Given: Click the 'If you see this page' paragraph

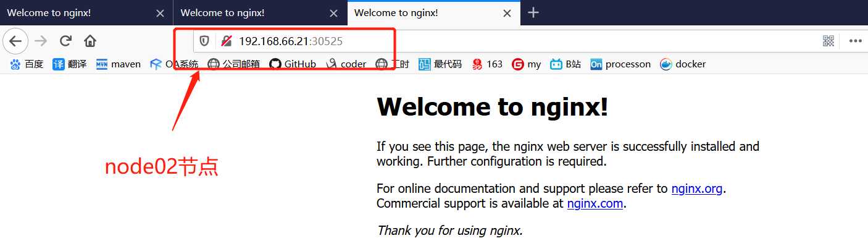Looking at the screenshot, I should click(x=568, y=154).
